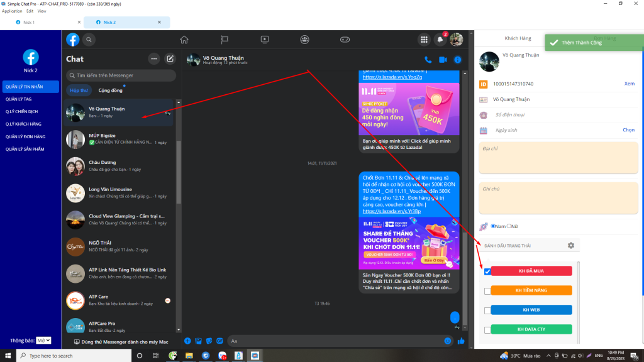The width and height of the screenshot is (644, 362).
Task: Select the Nữ gender radio button
Action: point(509,226)
